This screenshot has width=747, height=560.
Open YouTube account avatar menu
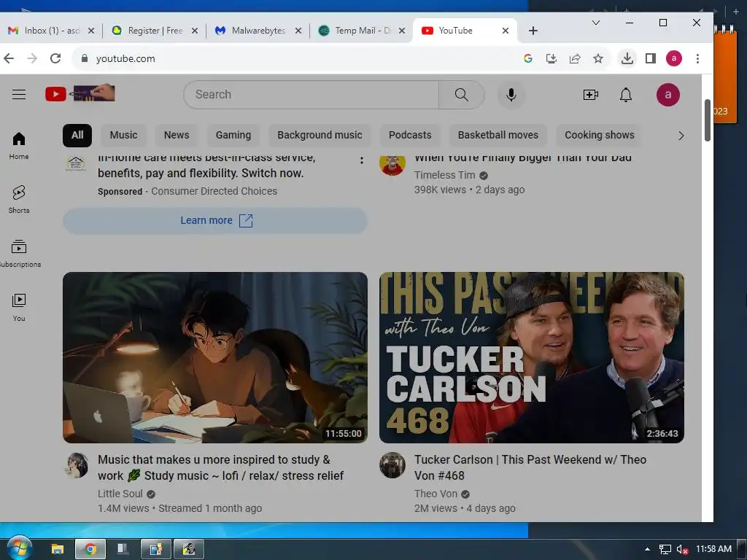pos(668,94)
